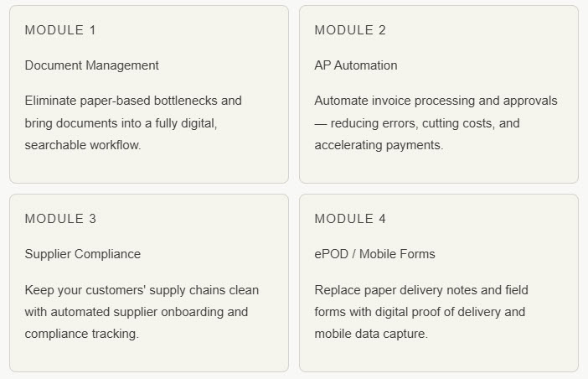Image resolution: width=588 pixels, height=379 pixels.
Task: Select the Document Management title
Action: (91, 65)
